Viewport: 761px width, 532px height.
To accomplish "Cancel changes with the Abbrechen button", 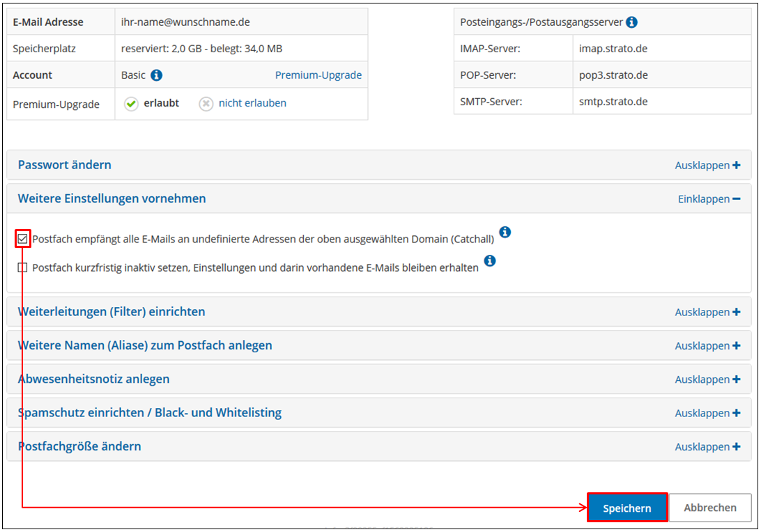I will [709, 508].
